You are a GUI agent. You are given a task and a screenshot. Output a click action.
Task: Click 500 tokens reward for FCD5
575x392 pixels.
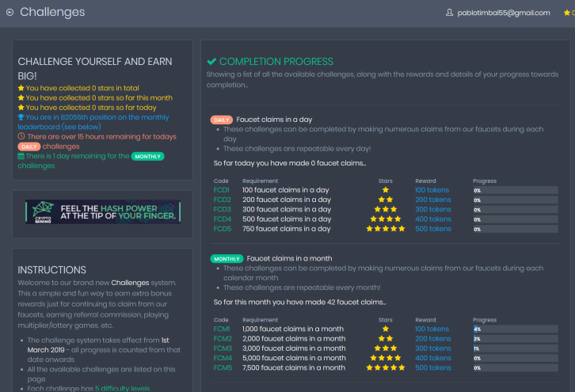tap(433, 229)
